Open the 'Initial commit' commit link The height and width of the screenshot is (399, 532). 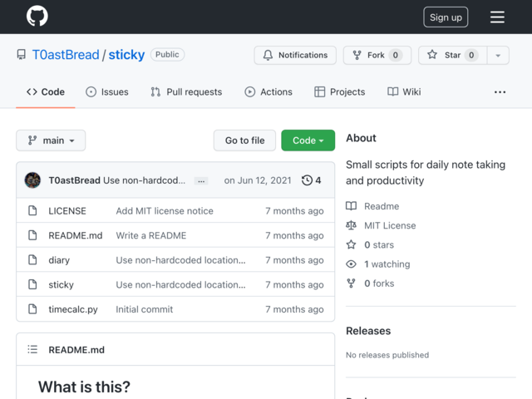[144, 309]
